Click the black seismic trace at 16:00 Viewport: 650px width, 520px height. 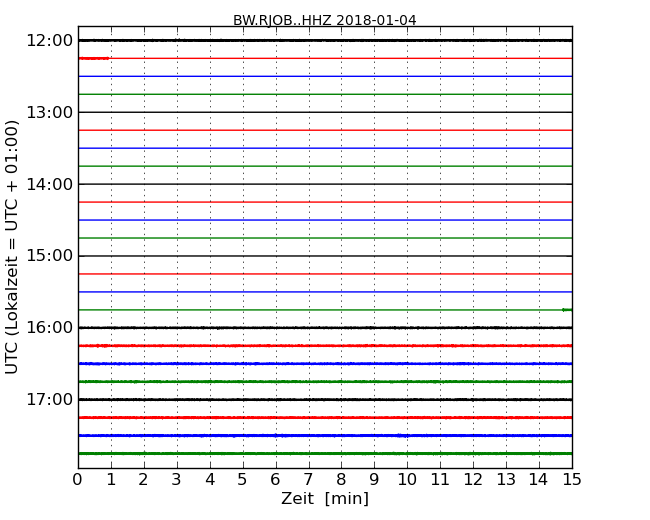(x=325, y=328)
